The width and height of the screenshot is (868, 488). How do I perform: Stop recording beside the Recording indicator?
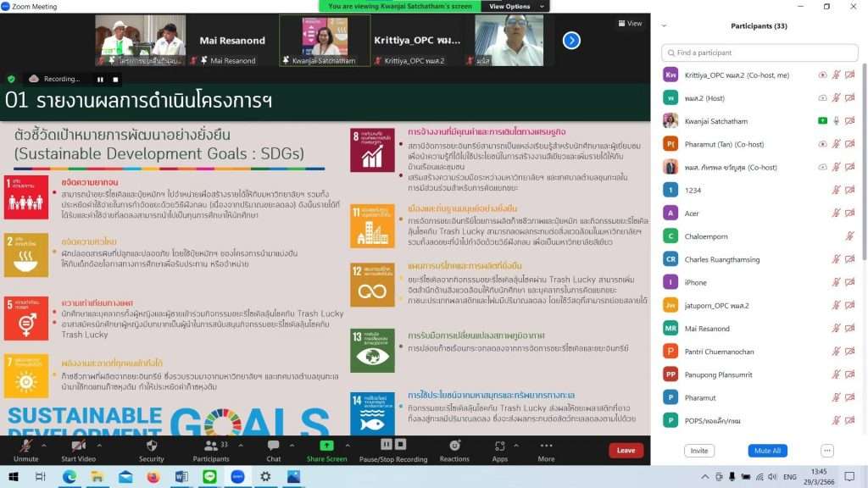coord(115,80)
